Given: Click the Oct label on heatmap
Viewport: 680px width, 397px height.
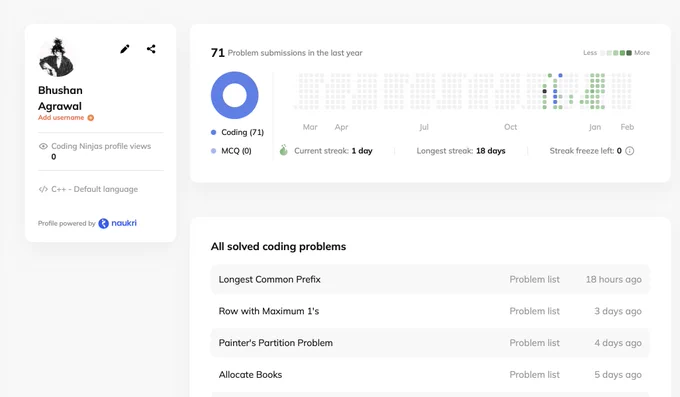Looking at the screenshot, I should pyautogui.click(x=510, y=127).
